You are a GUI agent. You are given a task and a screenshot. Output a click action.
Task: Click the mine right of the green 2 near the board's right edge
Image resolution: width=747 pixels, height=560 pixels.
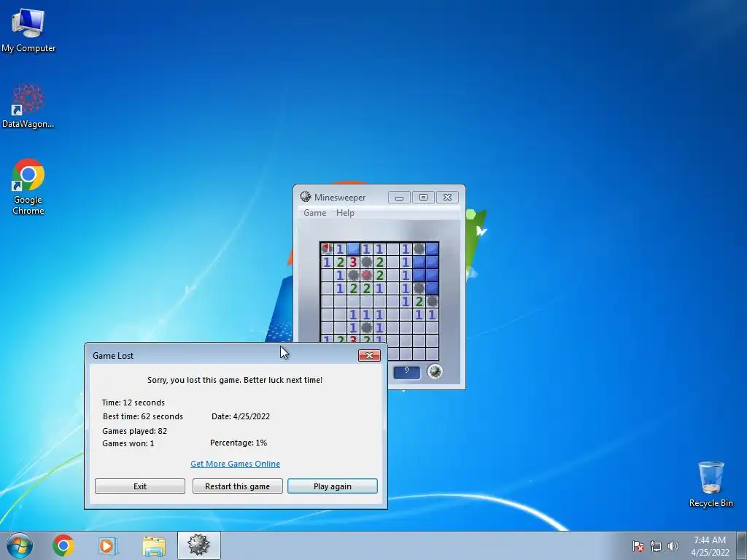(x=432, y=301)
